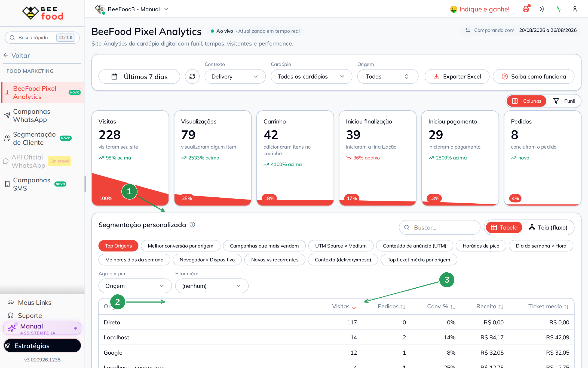Click the compare swap arrows icon

coord(468,30)
